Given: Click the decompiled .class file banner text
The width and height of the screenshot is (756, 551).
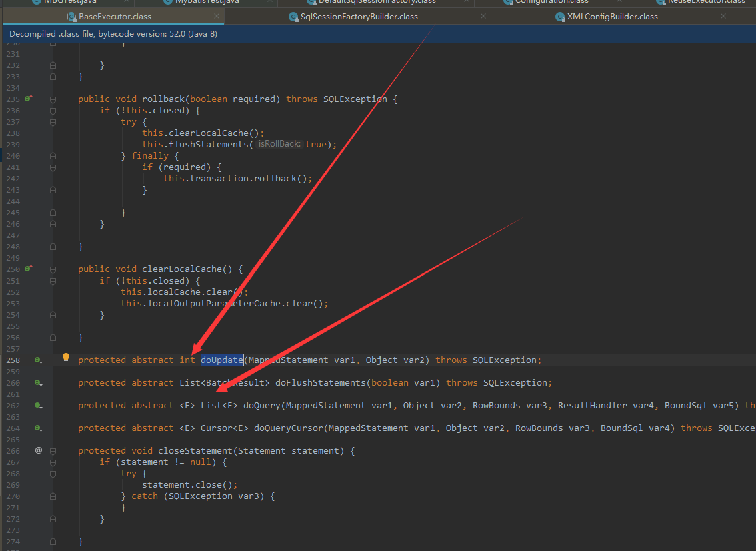Looking at the screenshot, I should click(x=113, y=34).
